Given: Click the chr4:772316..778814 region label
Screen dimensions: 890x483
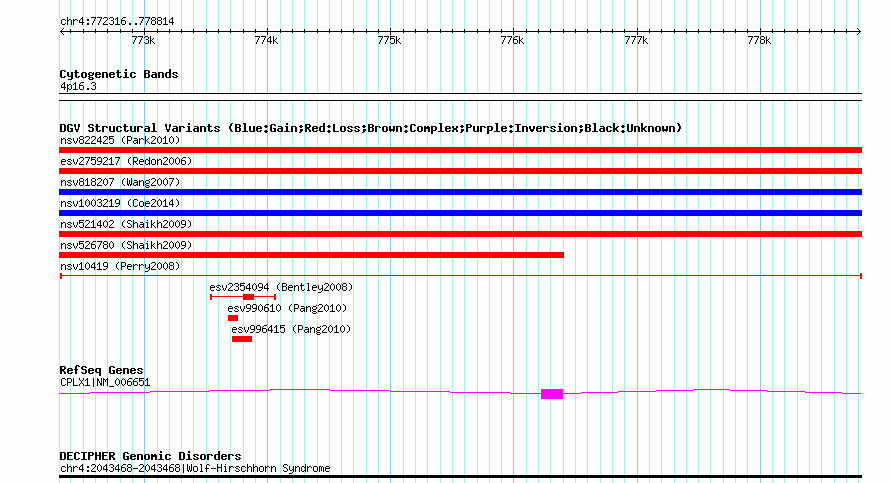Looking at the screenshot, I should (117, 22).
